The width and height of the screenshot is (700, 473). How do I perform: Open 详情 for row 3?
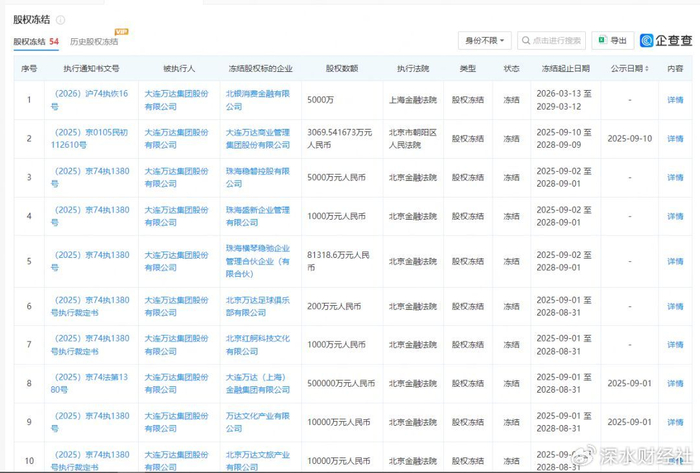click(675, 178)
